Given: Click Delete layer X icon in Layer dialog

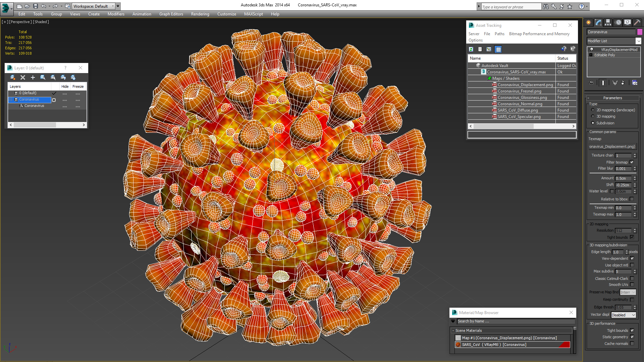Looking at the screenshot, I should point(23,77).
